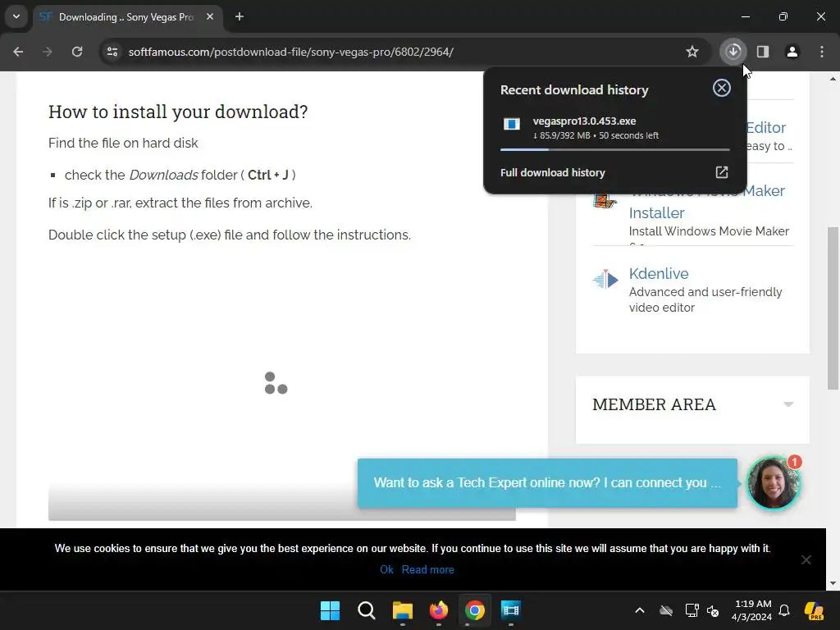Open the Kdenlive link
Image resolution: width=840 pixels, height=630 pixels.
click(x=659, y=273)
